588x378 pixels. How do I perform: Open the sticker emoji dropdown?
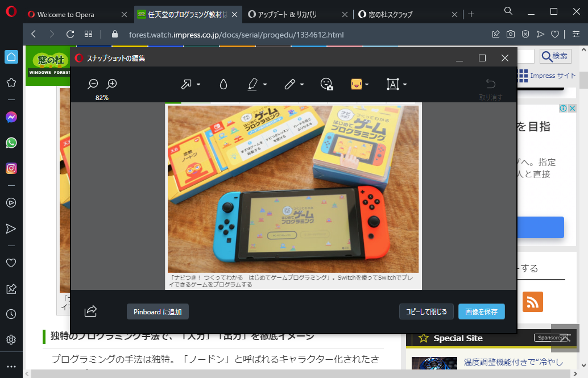[x=367, y=84]
